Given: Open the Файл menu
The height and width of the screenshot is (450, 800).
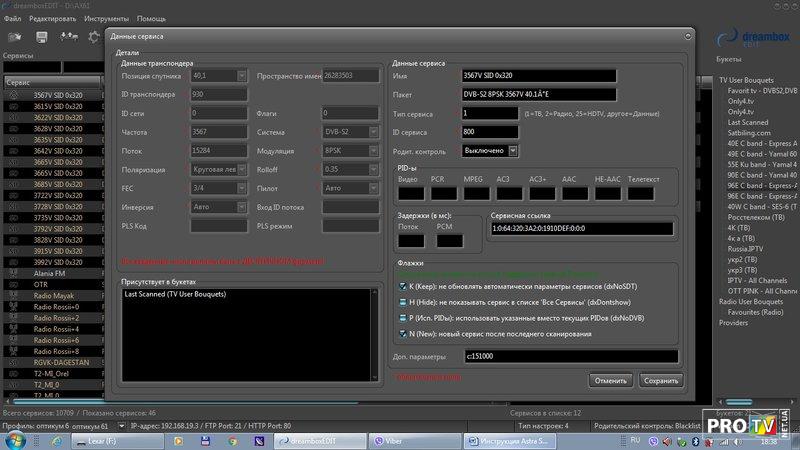Looking at the screenshot, I should tap(13, 19).
